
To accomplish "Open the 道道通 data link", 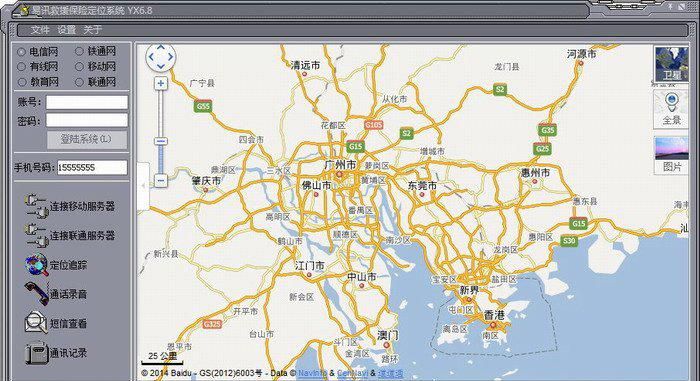I will pos(390,373).
